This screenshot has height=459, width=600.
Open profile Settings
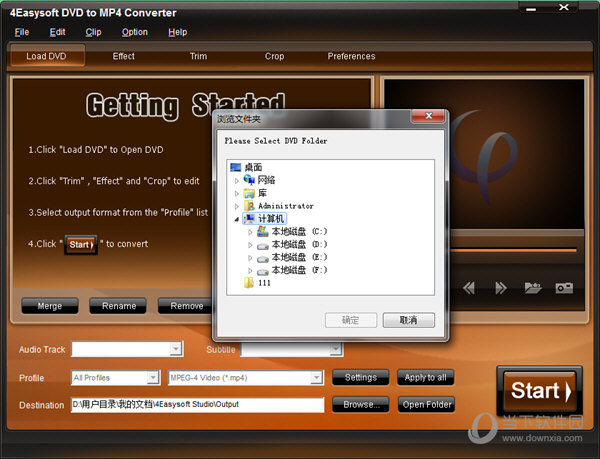point(360,378)
